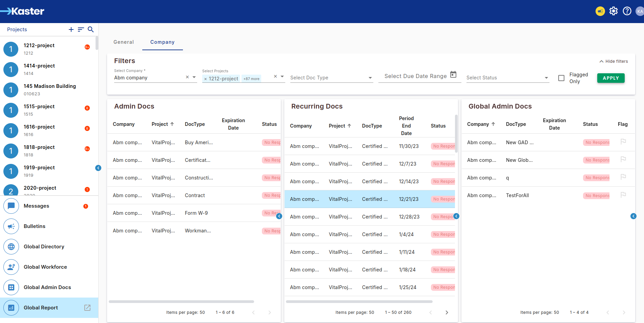
Task: Open the project sort/filter list icon
Action: 81,30
